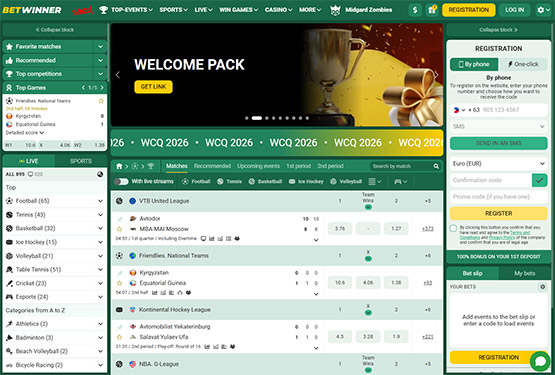This screenshot has width=555, height=375.
Task: Open the WIN GAMES menu
Action: click(239, 10)
